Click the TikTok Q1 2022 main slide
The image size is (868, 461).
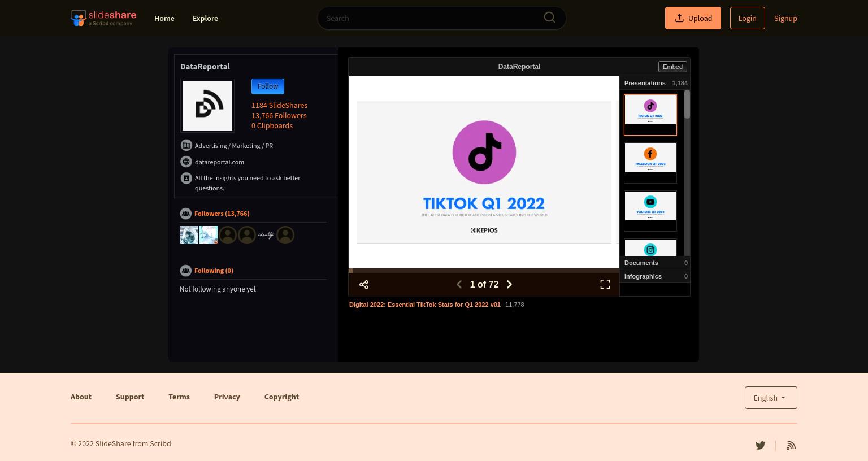point(484,172)
